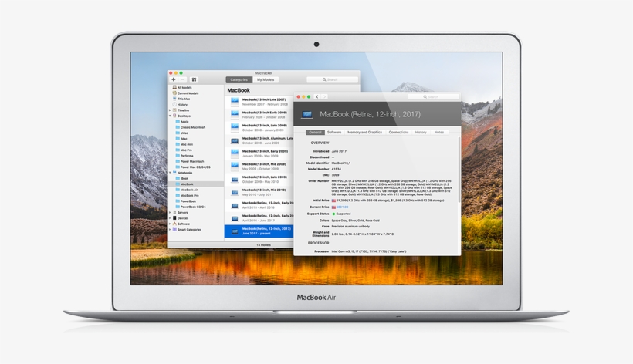Collapse the Desktops category
This screenshot has width=633, height=364.
coord(170,116)
